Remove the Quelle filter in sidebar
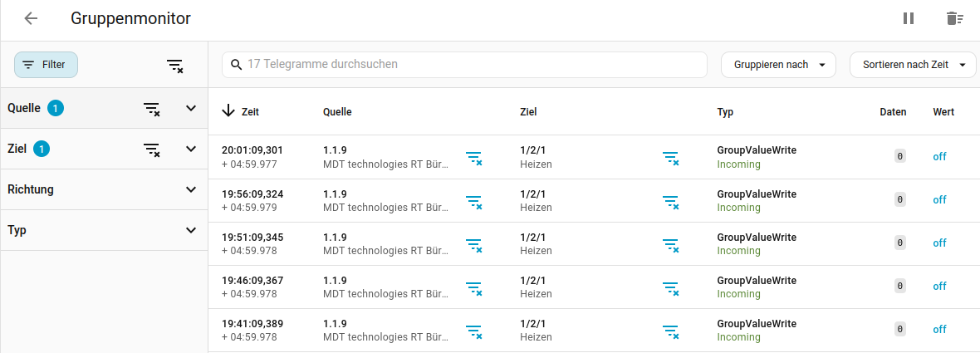The width and height of the screenshot is (980, 353). tap(153, 109)
